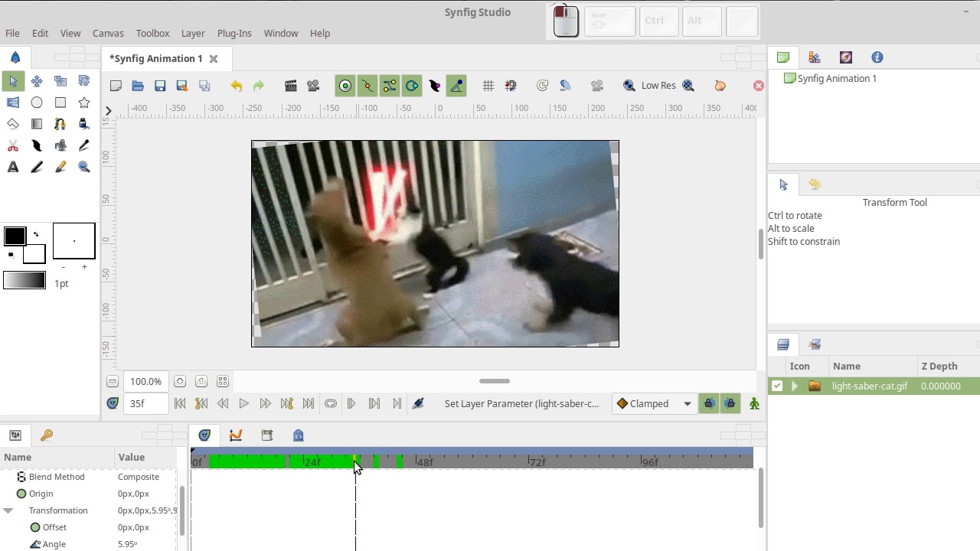Image resolution: width=980 pixels, height=551 pixels.
Task: Click the plus to increase line width
Action: point(84,266)
